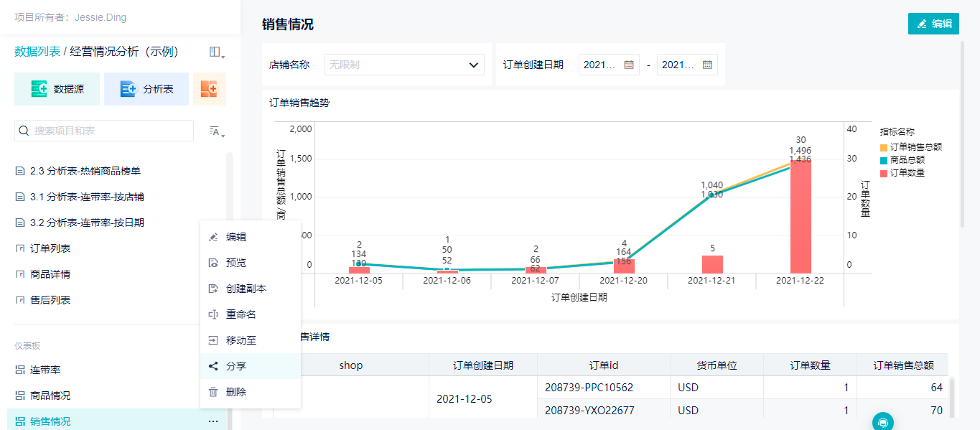Click the sort order icon next to search
The width and height of the screenshot is (980, 430).
(x=216, y=131)
